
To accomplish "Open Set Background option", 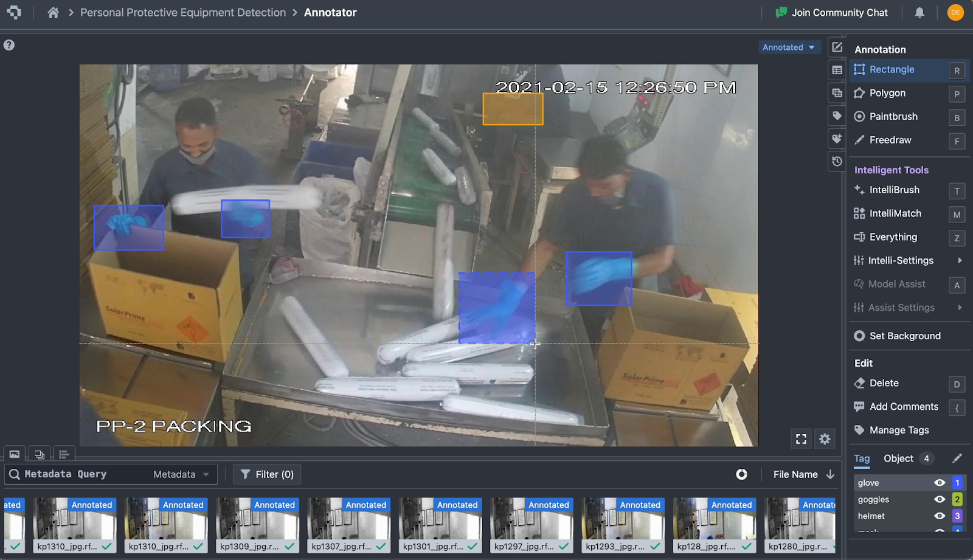I will coord(905,336).
